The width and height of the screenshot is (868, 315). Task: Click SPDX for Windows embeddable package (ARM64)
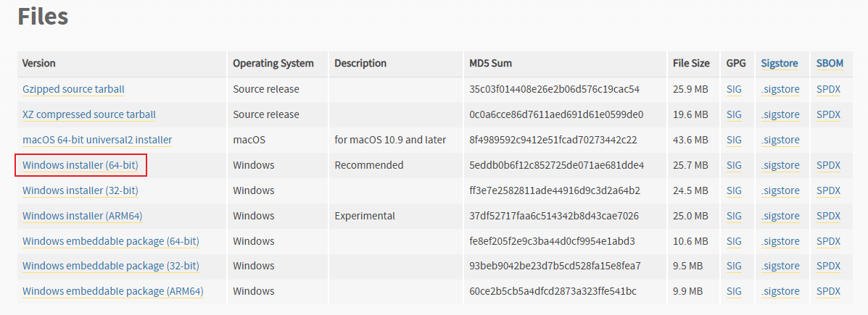coord(828,291)
